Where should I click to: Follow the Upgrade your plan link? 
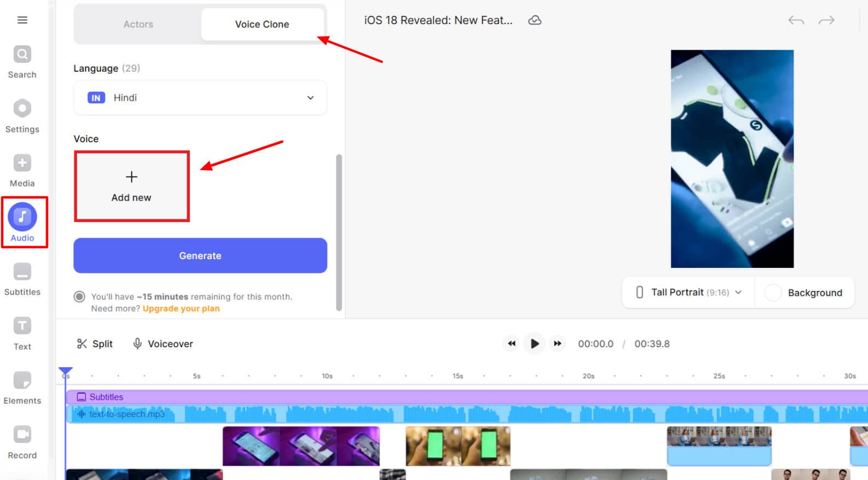click(181, 309)
